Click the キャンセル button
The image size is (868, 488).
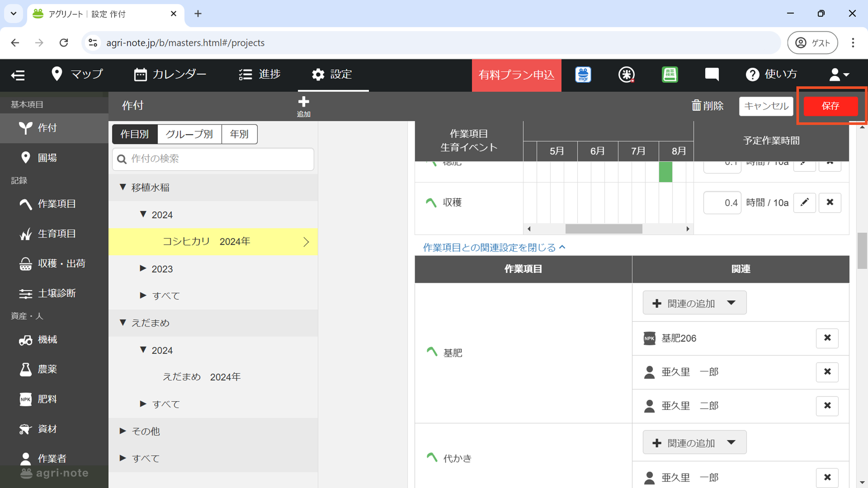766,106
